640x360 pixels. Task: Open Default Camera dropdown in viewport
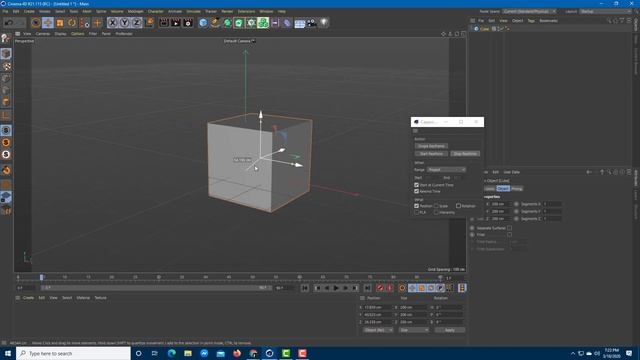coord(239,41)
